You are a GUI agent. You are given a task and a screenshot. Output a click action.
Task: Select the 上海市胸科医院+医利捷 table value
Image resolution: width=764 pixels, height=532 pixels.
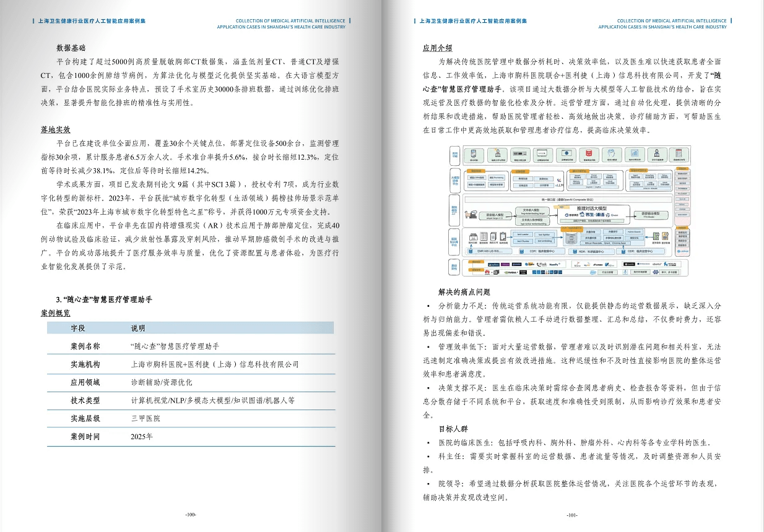point(215,364)
